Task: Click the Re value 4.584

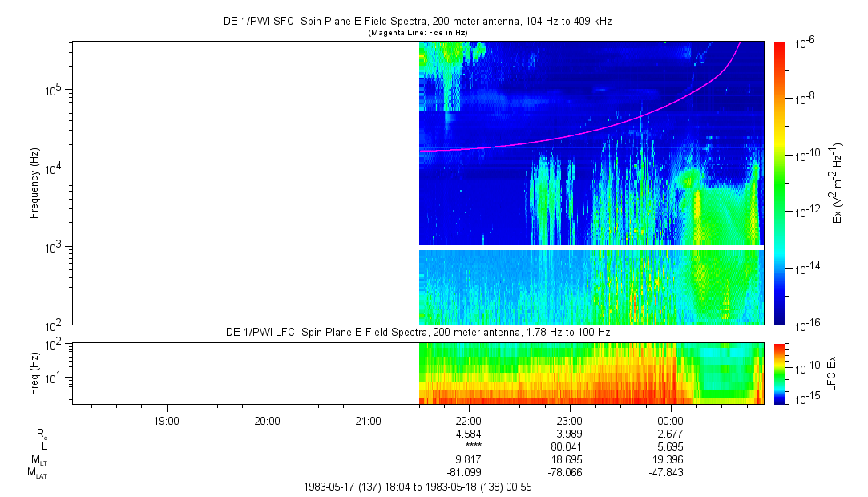Action: point(468,434)
